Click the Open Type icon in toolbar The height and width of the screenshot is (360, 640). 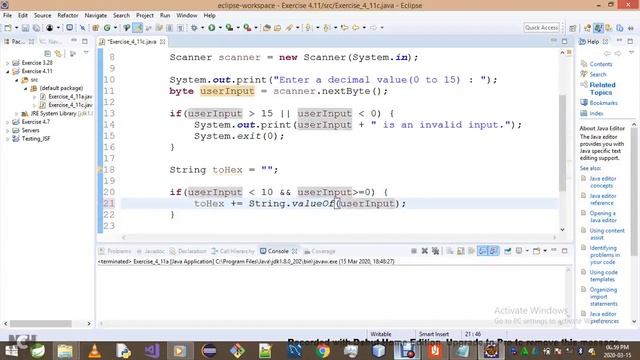coord(267,28)
